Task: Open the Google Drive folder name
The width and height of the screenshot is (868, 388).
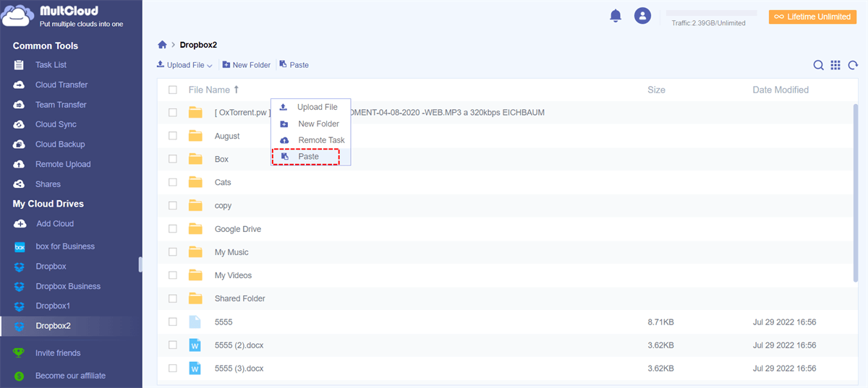Action: click(238, 229)
